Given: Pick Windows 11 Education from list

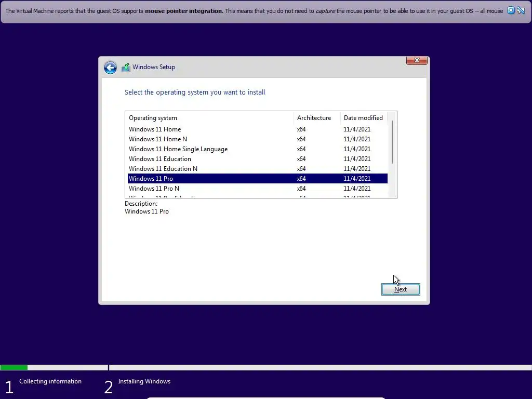Looking at the screenshot, I should pos(258,159).
